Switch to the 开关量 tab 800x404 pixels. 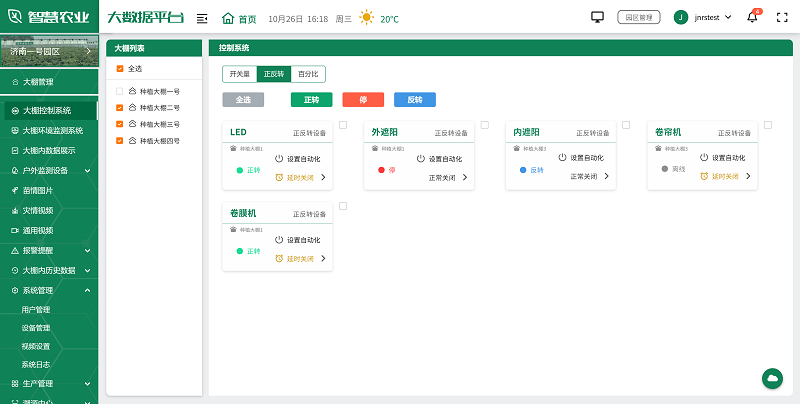239,74
